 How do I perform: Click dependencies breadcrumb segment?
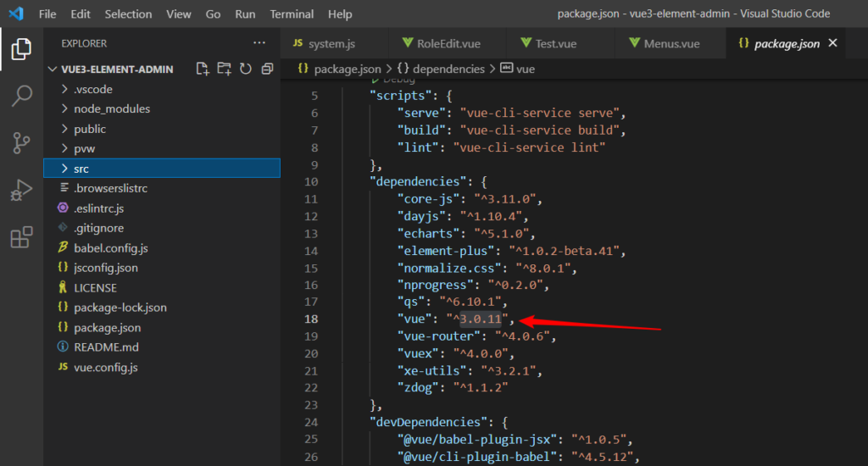click(441, 69)
